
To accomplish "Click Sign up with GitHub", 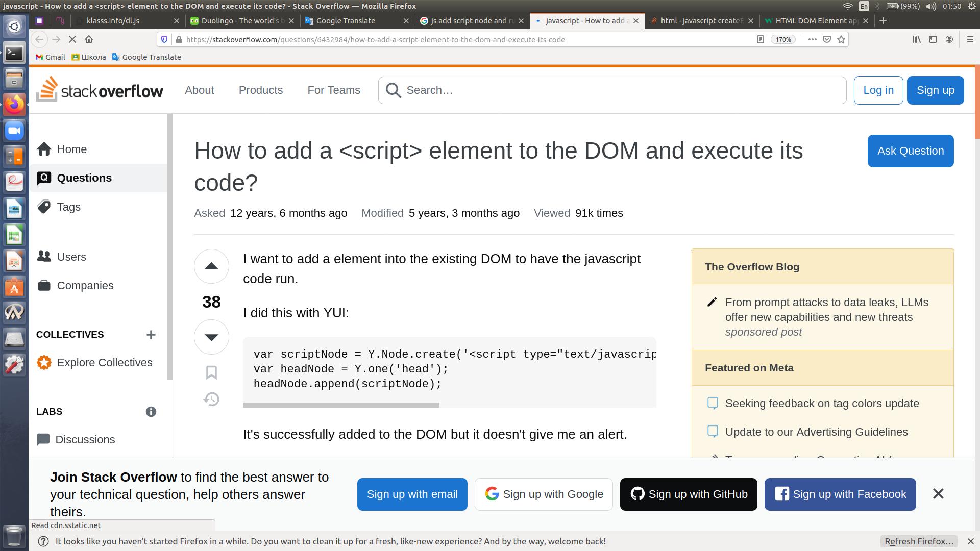I will tap(688, 494).
